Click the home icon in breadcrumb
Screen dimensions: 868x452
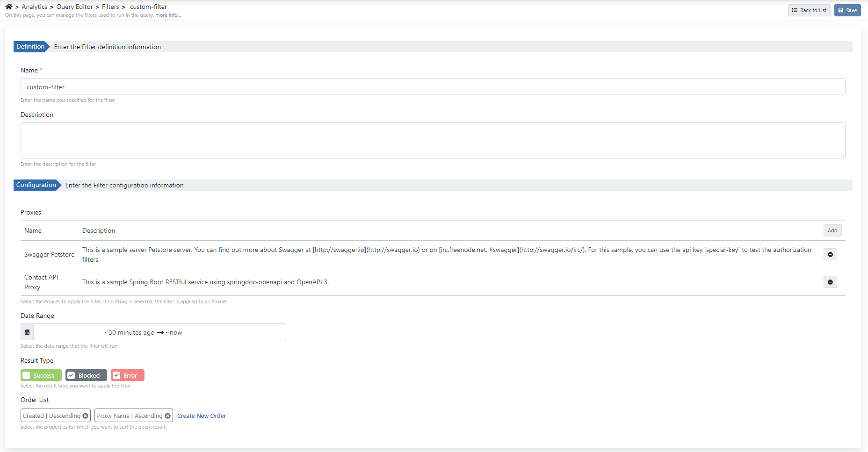click(8, 7)
